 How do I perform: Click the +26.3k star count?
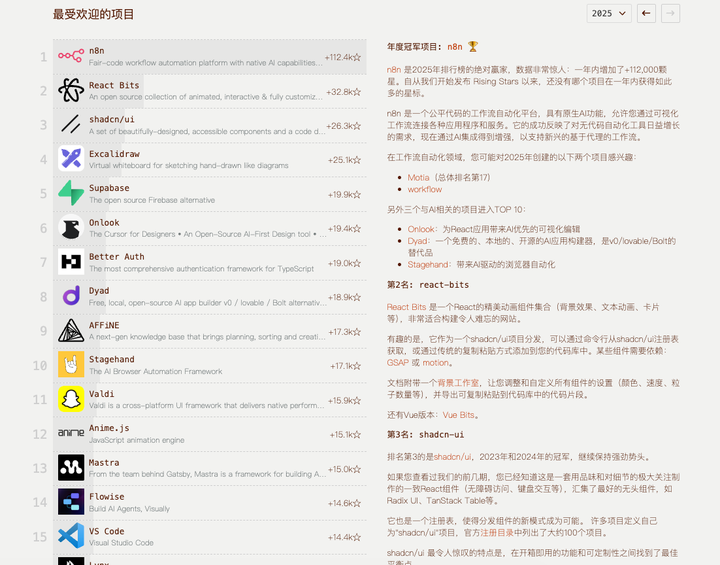[x=343, y=126]
